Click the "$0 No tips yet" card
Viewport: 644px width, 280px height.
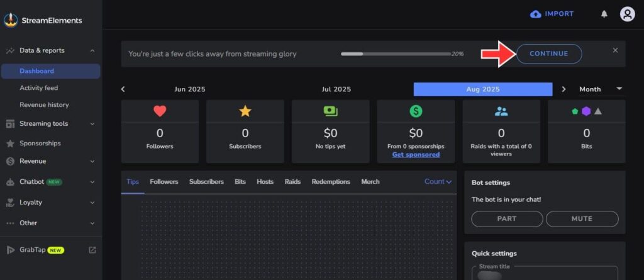(330, 132)
